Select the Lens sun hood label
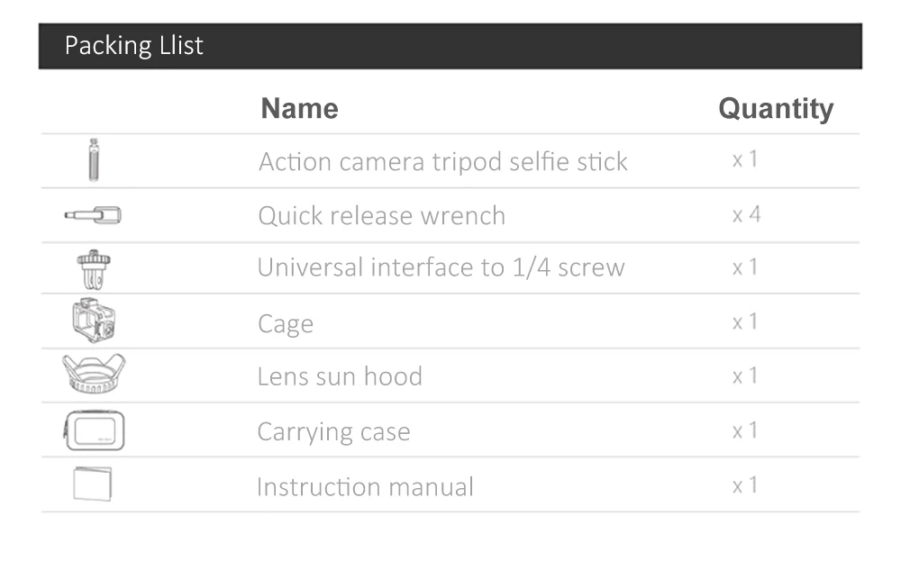 click(x=340, y=376)
